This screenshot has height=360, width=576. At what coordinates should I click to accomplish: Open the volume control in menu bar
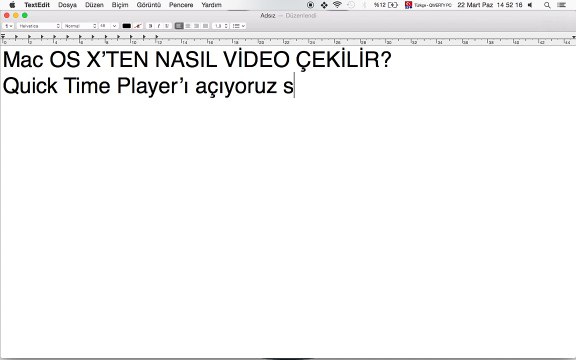530,5
